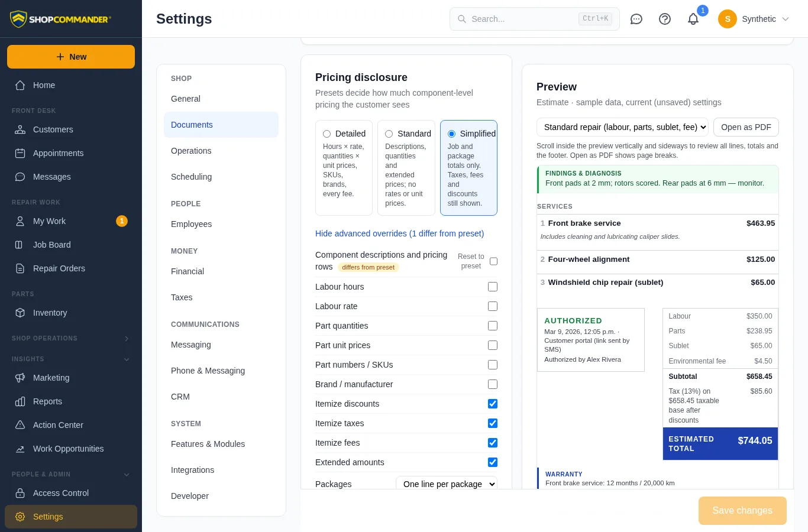The width and height of the screenshot is (808, 532).
Task: Go to Operations settings
Action: point(221,151)
